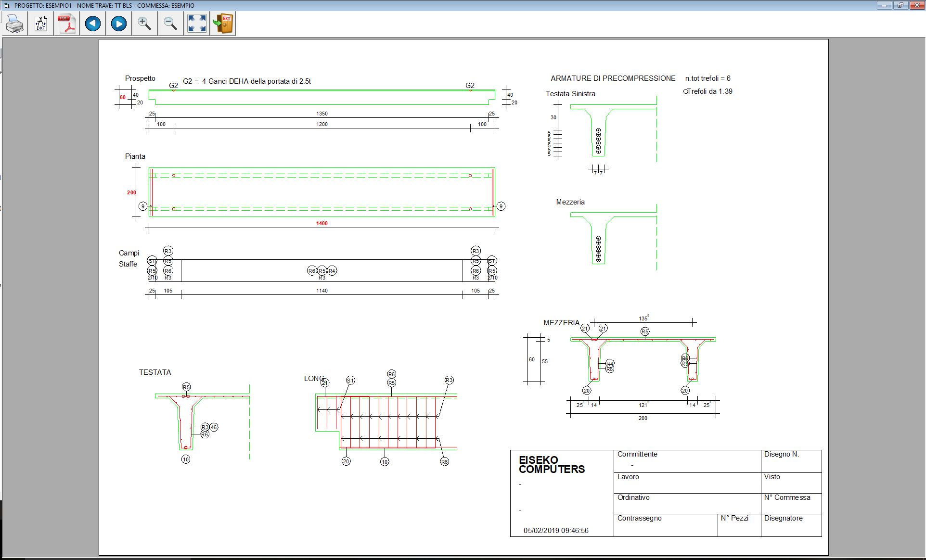Click 'Staffe' label in stirrups diagram
Viewport: 926px width, 560px height.
(x=128, y=264)
